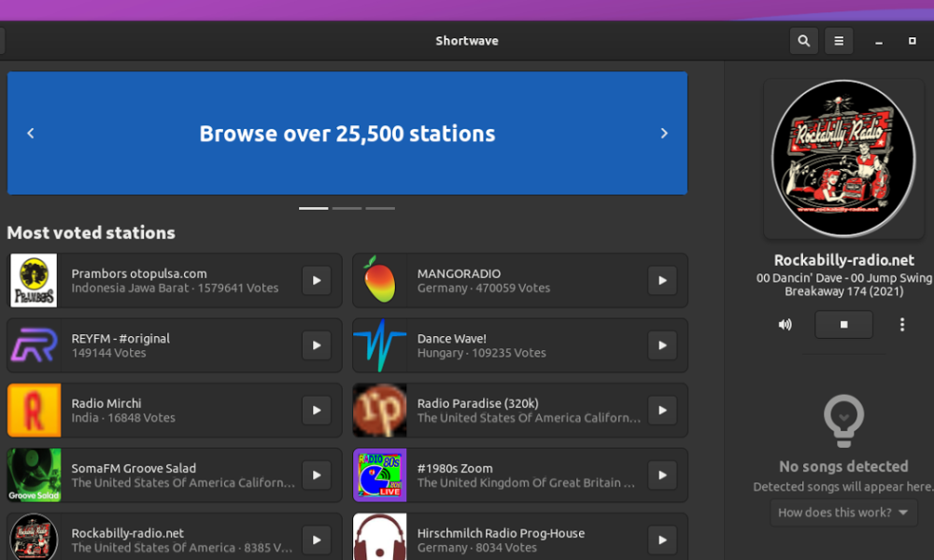Image resolution: width=934 pixels, height=560 pixels.
Task: Click #1980s Zoom station logo
Action: point(379,475)
